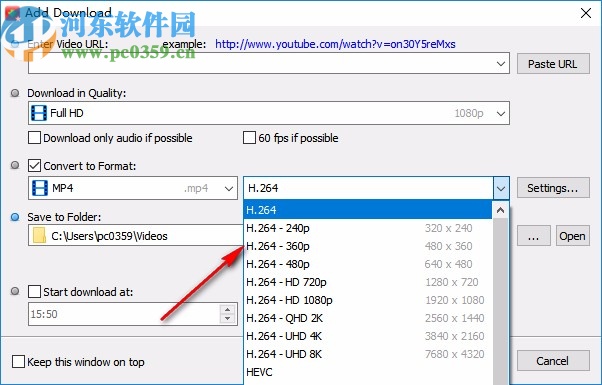Click the Paste URL button
602x385 pixels.
[553, 64]
